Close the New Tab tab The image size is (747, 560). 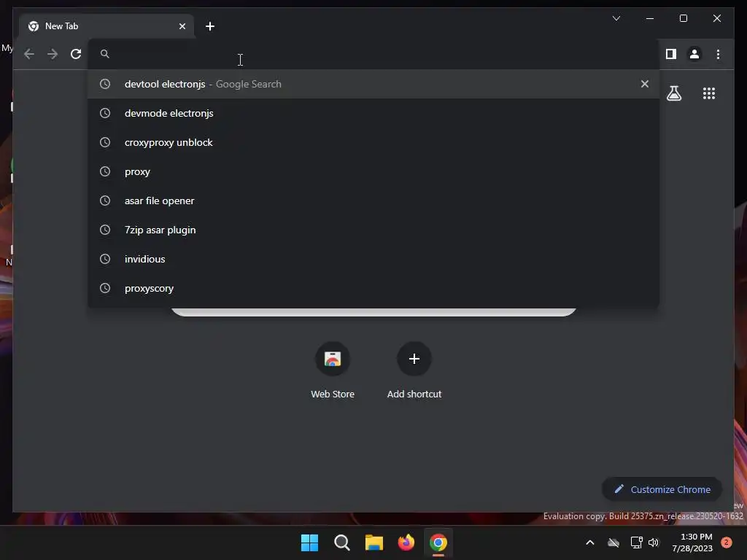[182, 26]
